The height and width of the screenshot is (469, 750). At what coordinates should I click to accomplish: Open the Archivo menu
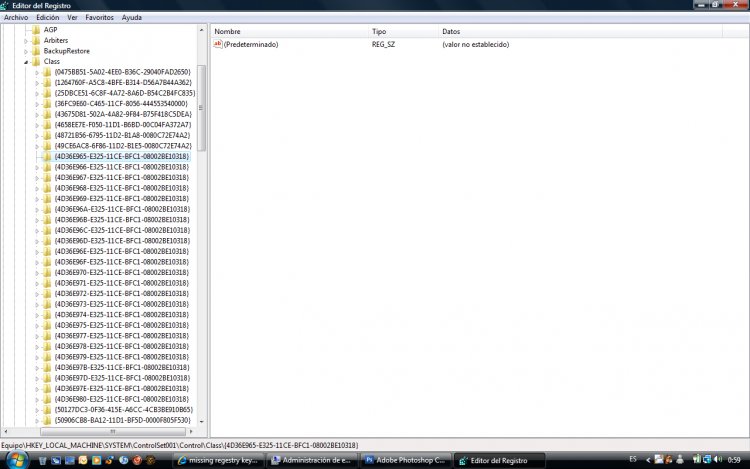coord(16,18)
